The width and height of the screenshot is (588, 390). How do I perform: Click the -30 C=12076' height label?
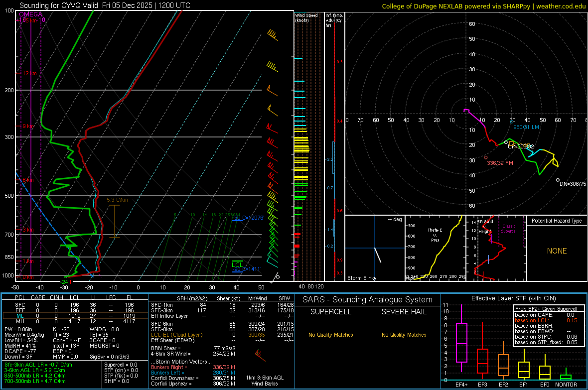[248, 218]
